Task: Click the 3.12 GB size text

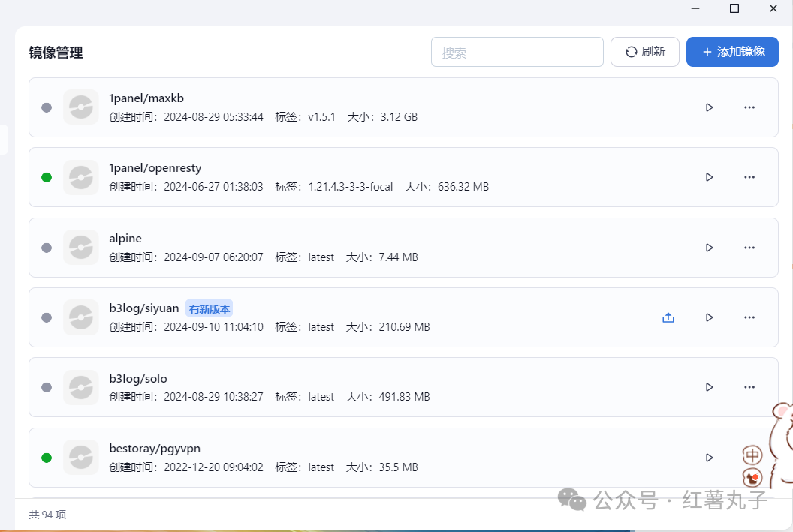Action: [x=399, y=117]
